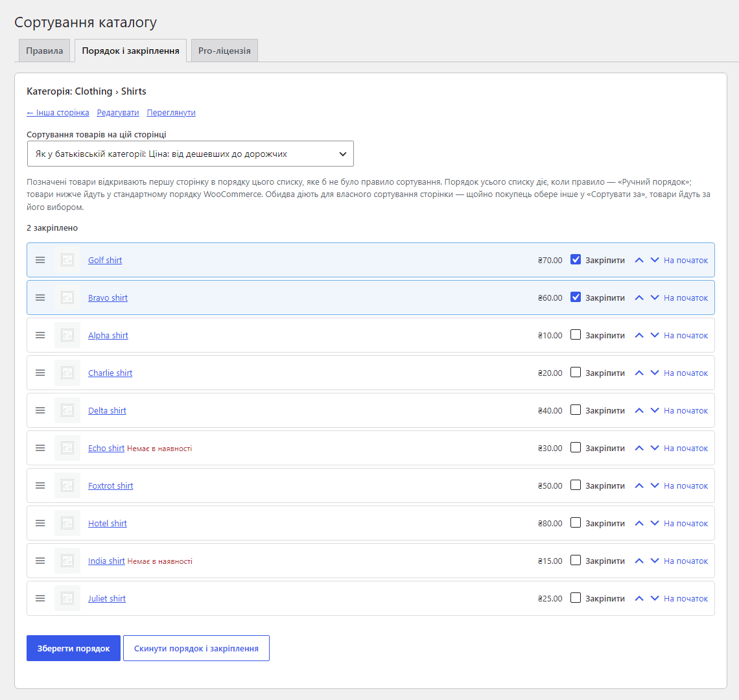Tick the pin checkbox for Delta shirt
The width and height of the screenshot is (739, 700).
click(x=576, y=410)
